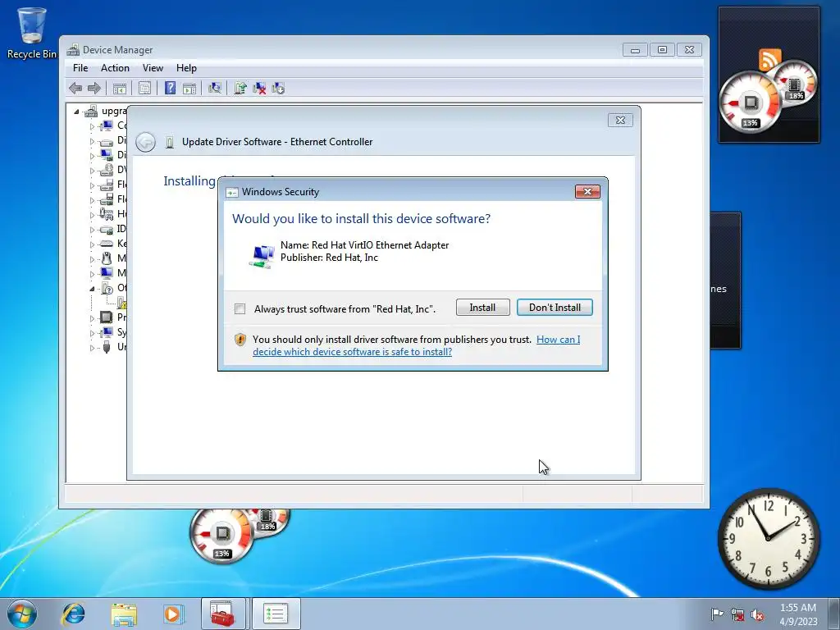The height and width of the screenshot is (630, 840).
Task: Click the Back arrow in Device Manager toolbar
Action: click(x=75, y=88)
